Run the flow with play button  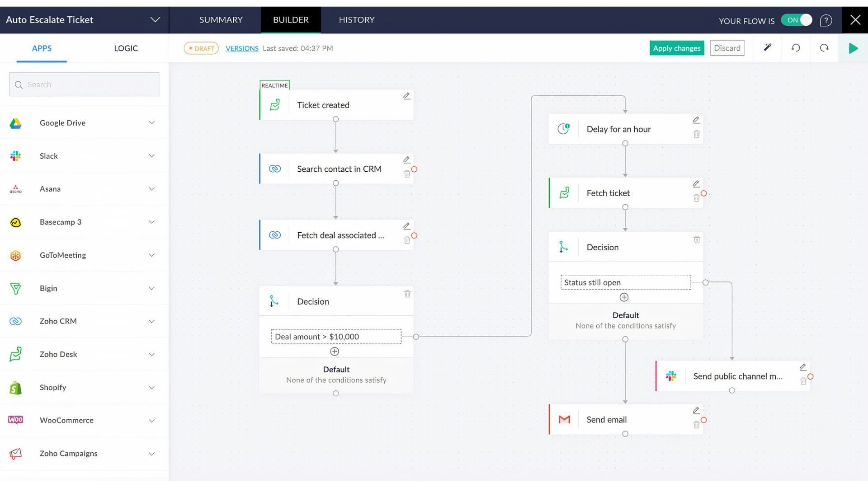pos(854,48)
